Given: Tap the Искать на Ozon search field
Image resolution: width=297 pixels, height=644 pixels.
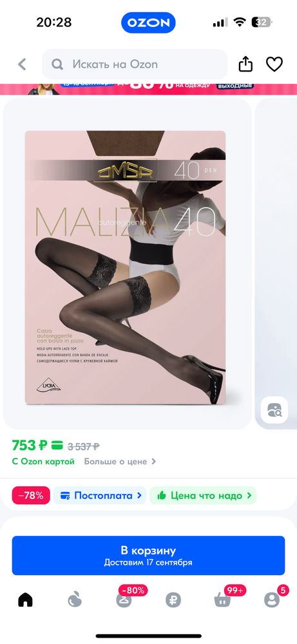Looking at the screenshot, I should [135, 64].
